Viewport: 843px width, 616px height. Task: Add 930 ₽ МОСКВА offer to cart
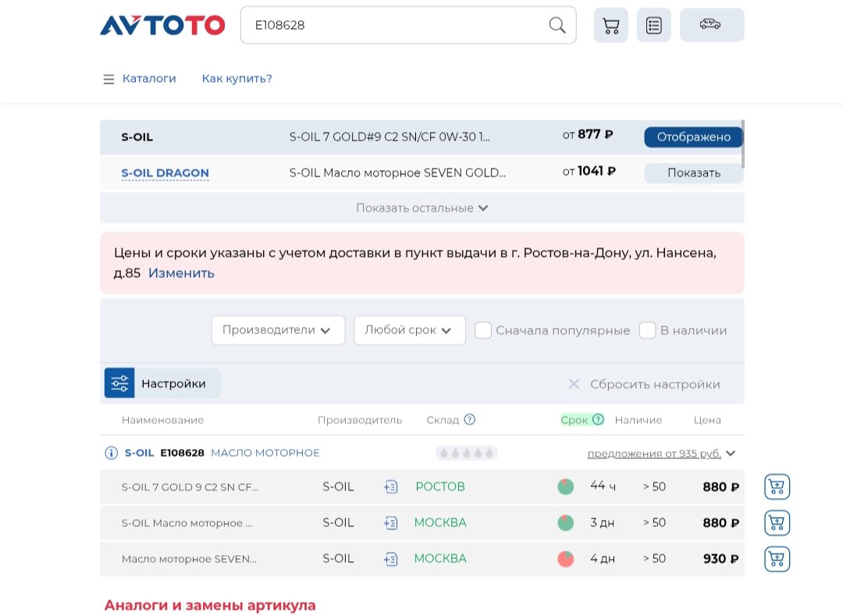[777, 559]
